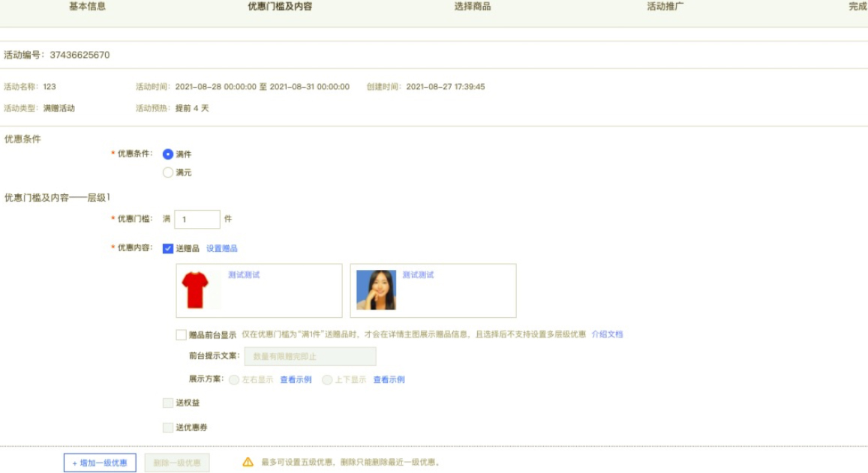Click the red T-shirt gift thumbnail
868x473 pixels.
point(197,290)
